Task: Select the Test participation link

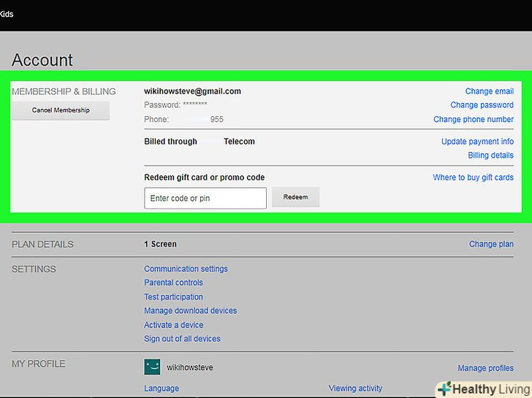Action: [x=173, y=297]
